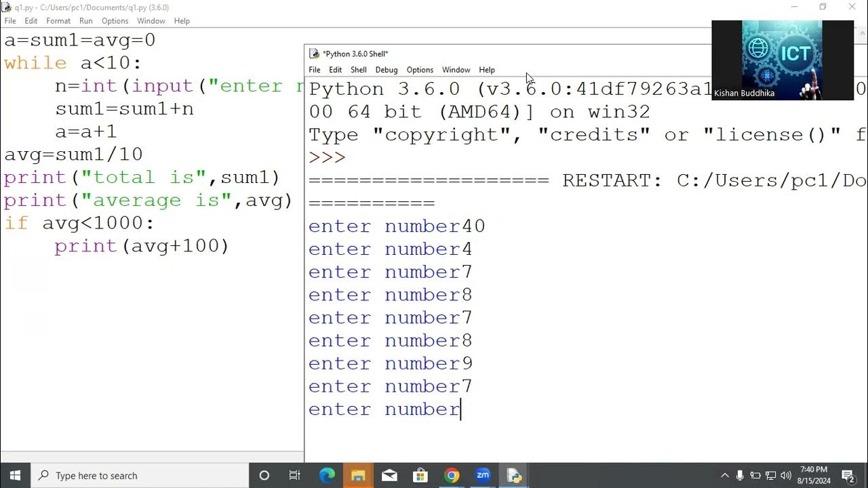868x488 pixels.
Task: Click Kishan Buddhika video thumbnail
Action: pos(783,60)
